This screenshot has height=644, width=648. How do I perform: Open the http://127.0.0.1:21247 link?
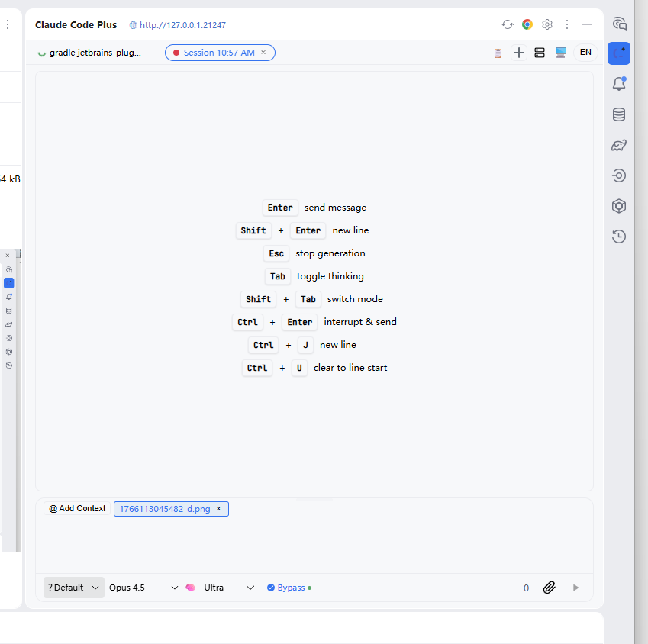182,25
